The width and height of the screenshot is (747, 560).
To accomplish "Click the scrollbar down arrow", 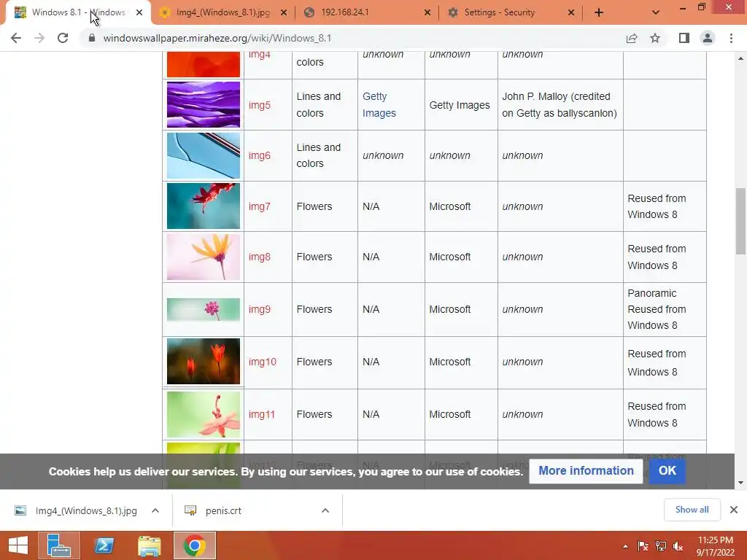I will 740,483.
